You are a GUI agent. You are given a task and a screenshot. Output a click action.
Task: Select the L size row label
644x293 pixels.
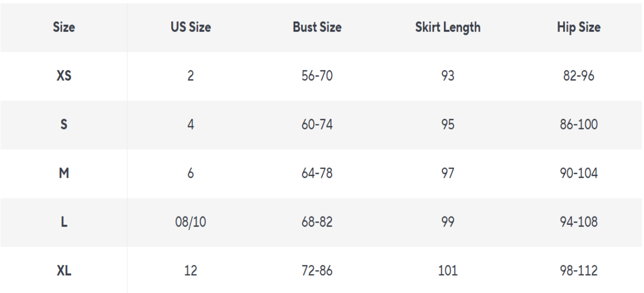[64, 222]
